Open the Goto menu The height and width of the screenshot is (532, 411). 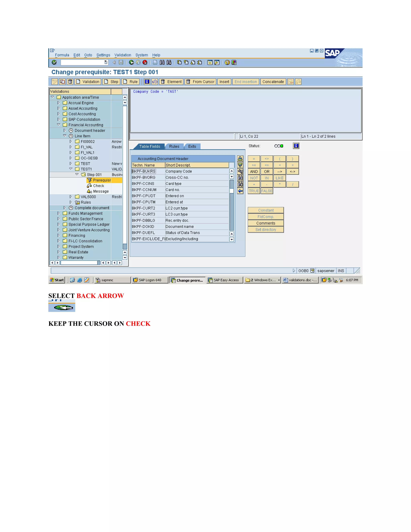(x=88, y=55)
